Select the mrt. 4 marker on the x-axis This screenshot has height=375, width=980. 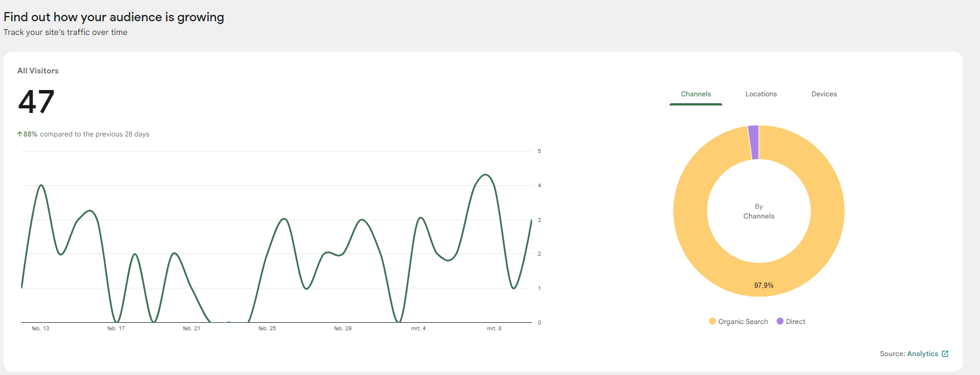click(x=418, y=329)
